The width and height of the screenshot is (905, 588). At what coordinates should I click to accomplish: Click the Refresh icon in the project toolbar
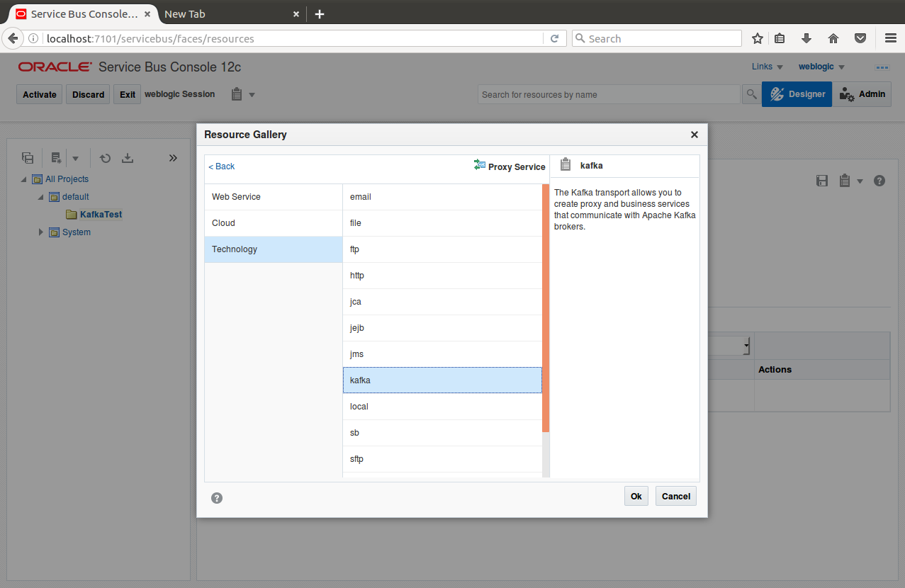(105, 157)
